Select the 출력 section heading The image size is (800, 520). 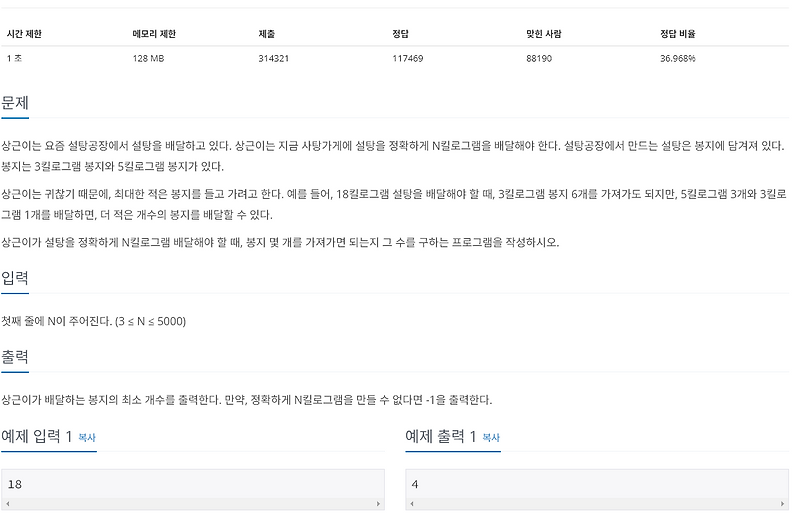coord(15,357)
